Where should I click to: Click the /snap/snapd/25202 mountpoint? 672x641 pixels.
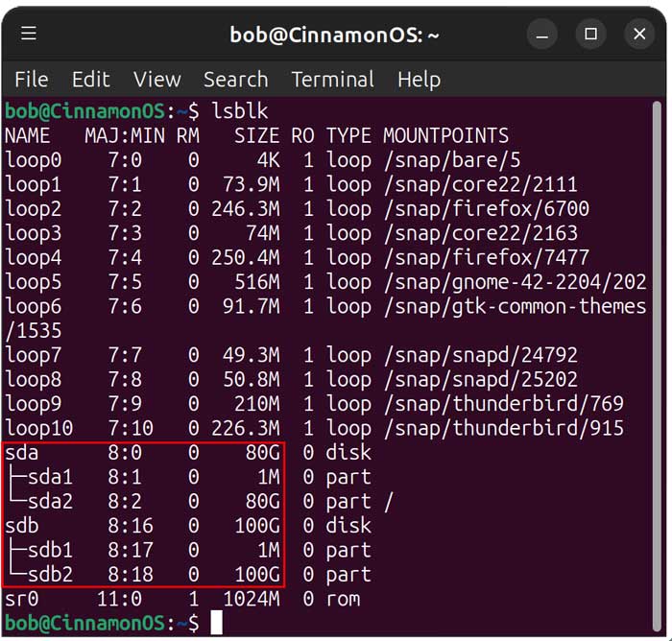click(x=481, y=380)
